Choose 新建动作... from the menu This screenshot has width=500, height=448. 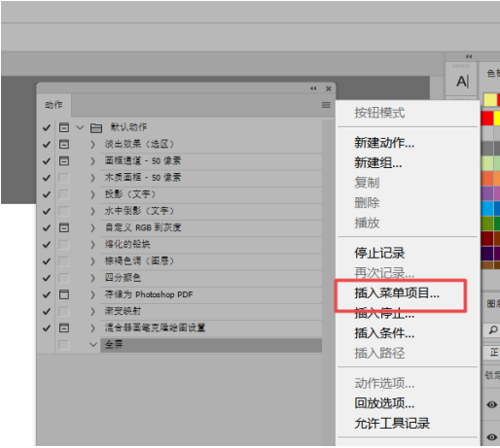click(x=384, y=143)
